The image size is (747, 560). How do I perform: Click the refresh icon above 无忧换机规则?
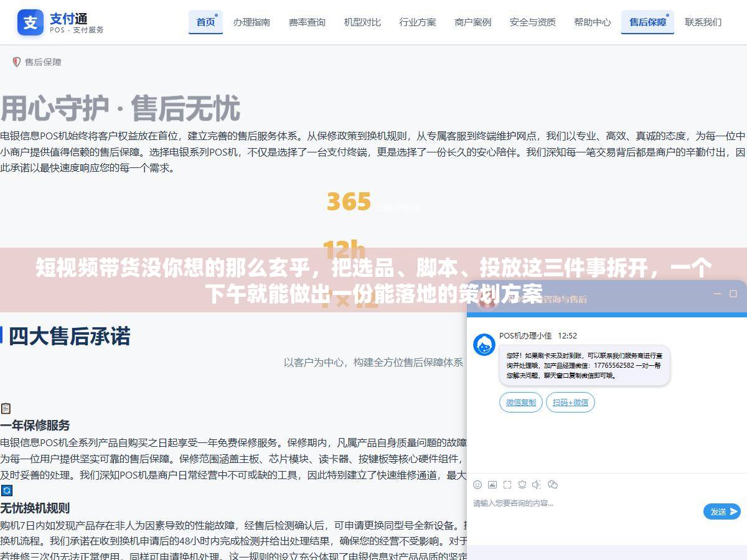[x=6, y=490]
